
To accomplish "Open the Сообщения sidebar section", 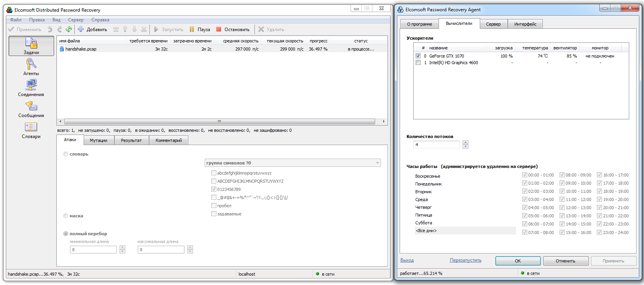I will [x=31, y=109].
